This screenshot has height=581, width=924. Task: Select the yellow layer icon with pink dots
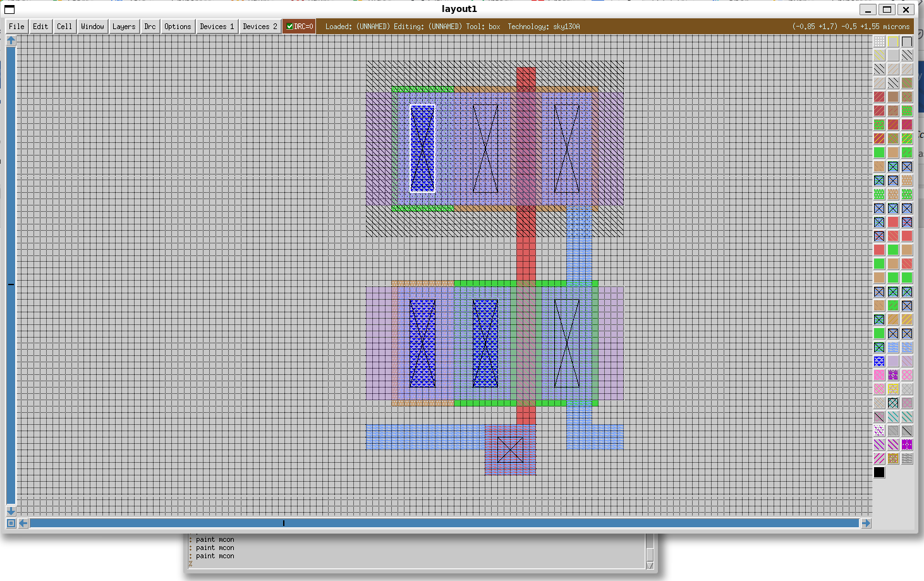(x=893, y=389)
